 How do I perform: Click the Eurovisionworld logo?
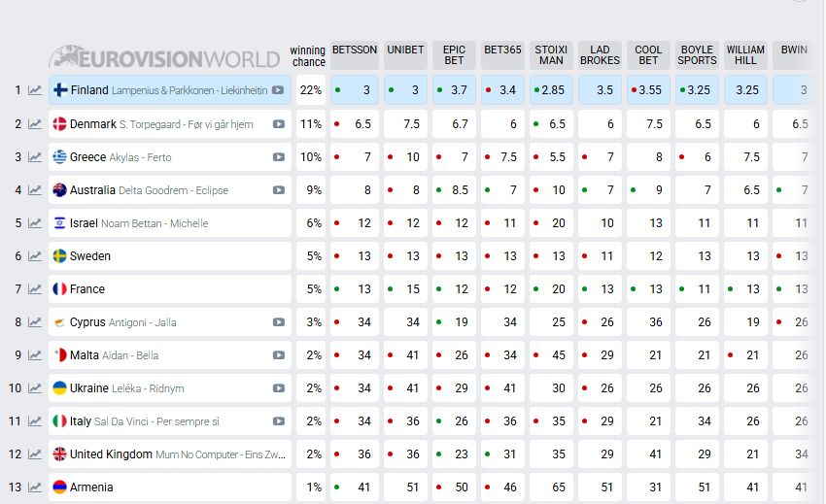[165, 59]
